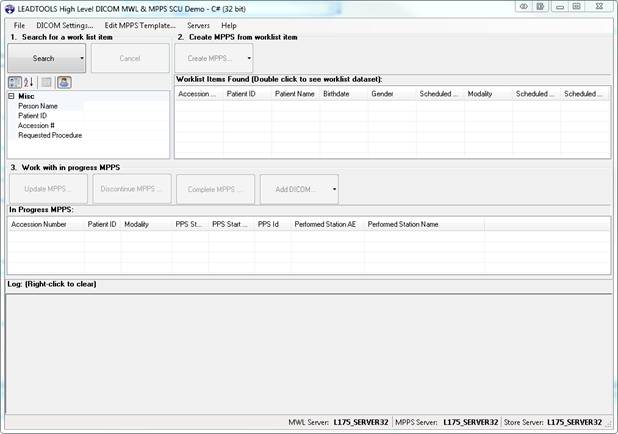Open the Servers menu
The image size is (618, 434).
pyautogui.click(x=198, y=25)
